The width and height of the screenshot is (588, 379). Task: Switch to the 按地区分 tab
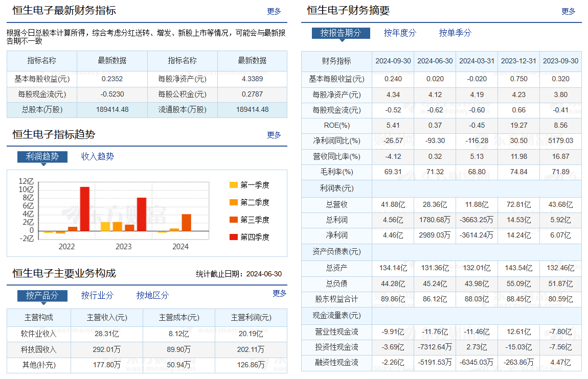(153, 295)
